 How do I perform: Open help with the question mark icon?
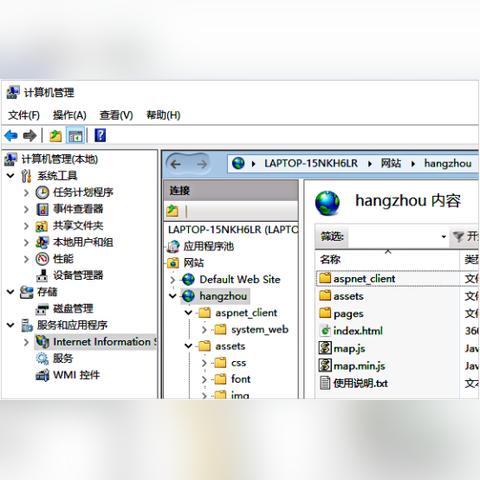pos(100,135)
